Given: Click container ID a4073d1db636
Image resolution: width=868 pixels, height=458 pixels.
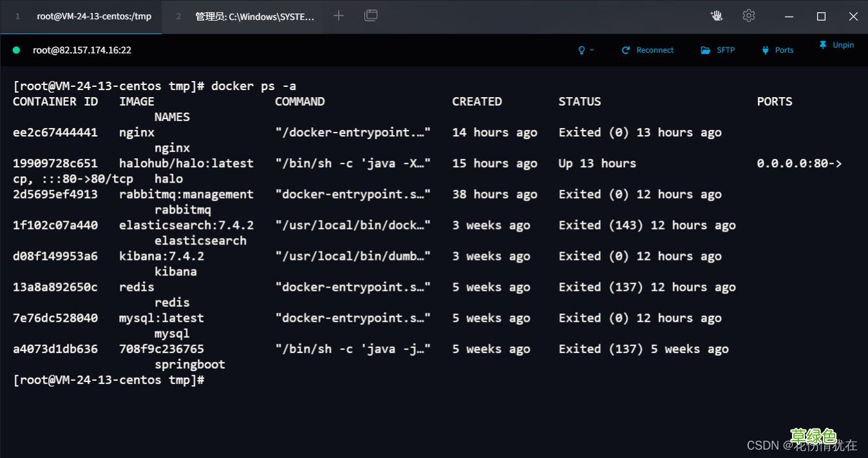Looking at the screenshot, I should pos(55,349).
